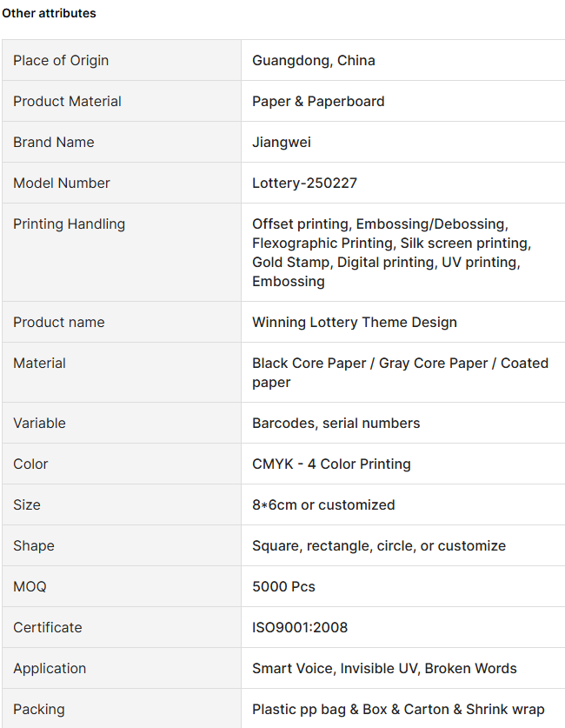Click the "Brand Name" label
The height and width of the screenshot is (728, 565).
(54, 142)
